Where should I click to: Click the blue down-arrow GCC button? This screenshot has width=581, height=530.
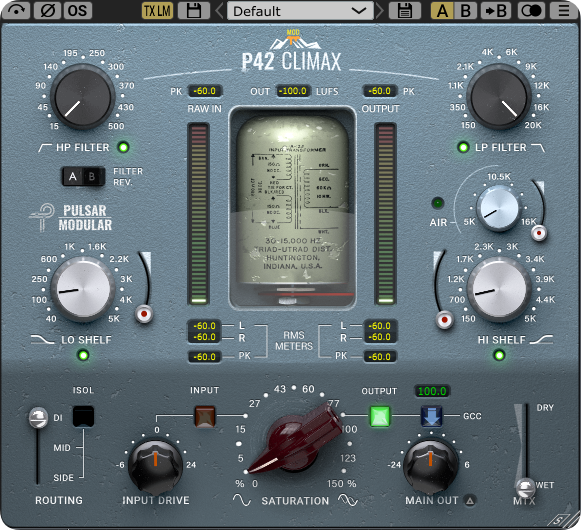[x=432, y=416]
